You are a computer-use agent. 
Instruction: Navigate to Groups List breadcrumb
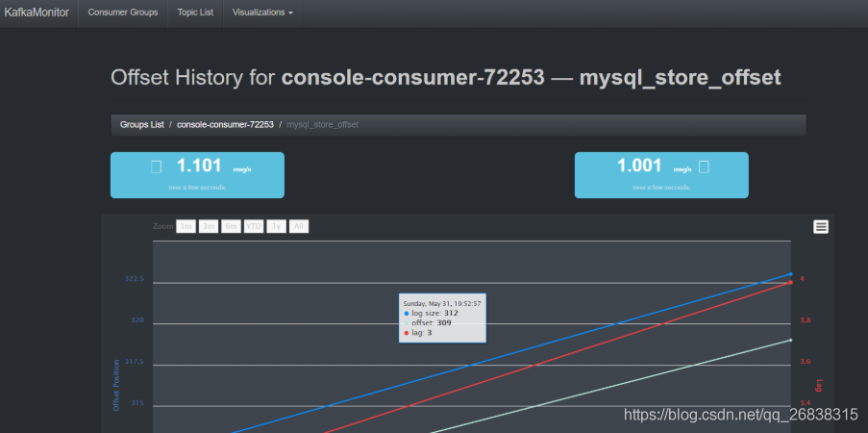pyautogui.click(x=141, y=125)
